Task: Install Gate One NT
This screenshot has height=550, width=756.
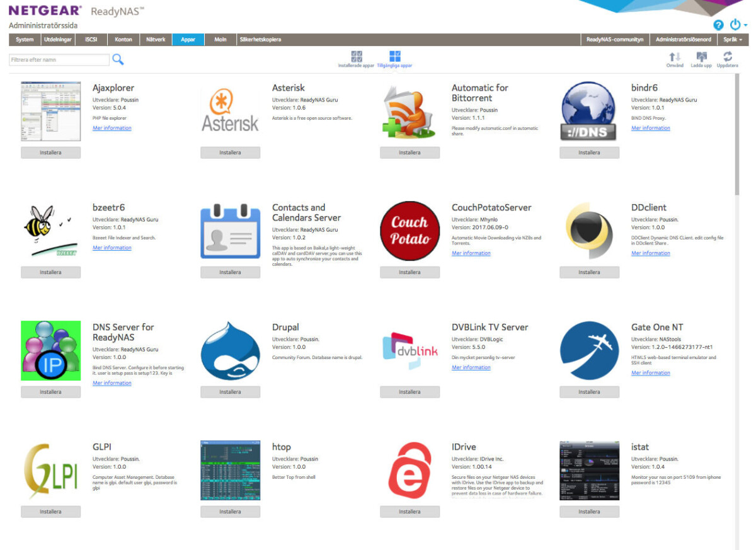Action: 589,392
